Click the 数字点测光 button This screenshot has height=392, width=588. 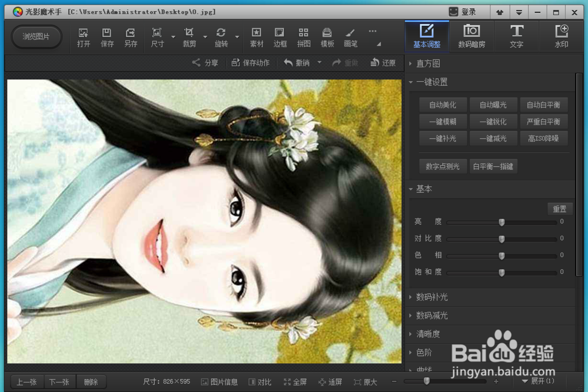click(443, 166)
